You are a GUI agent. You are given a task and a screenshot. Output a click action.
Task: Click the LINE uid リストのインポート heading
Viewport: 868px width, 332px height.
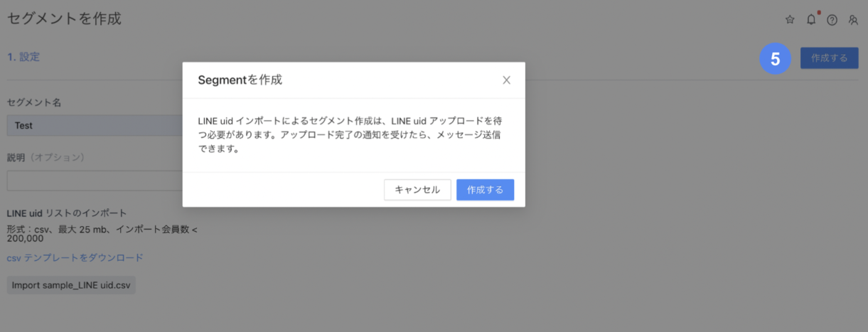pos(67,213)
